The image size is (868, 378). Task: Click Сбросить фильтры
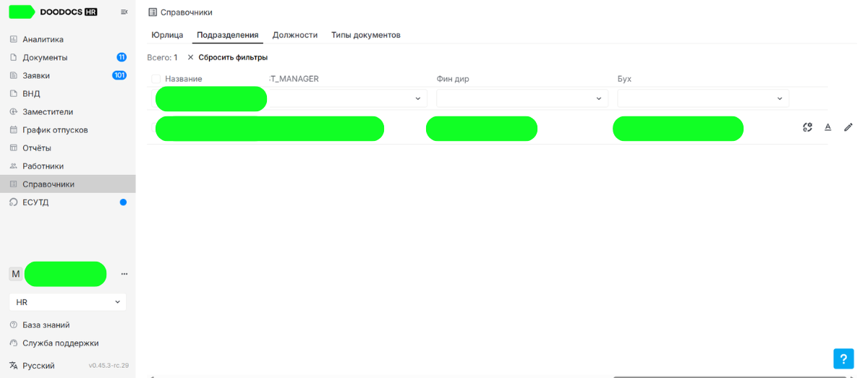[233, 57]
